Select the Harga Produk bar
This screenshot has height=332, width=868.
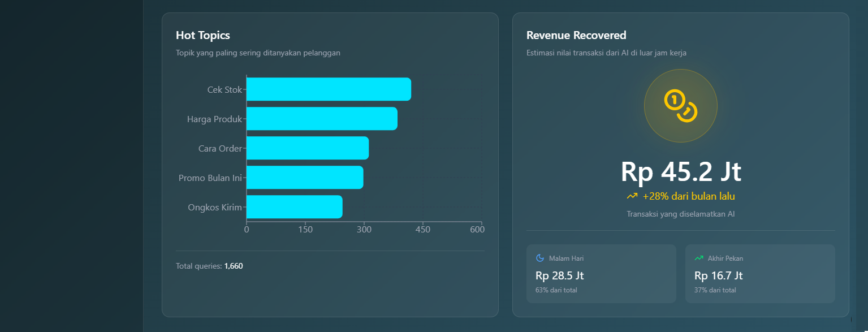click(322, 119)
